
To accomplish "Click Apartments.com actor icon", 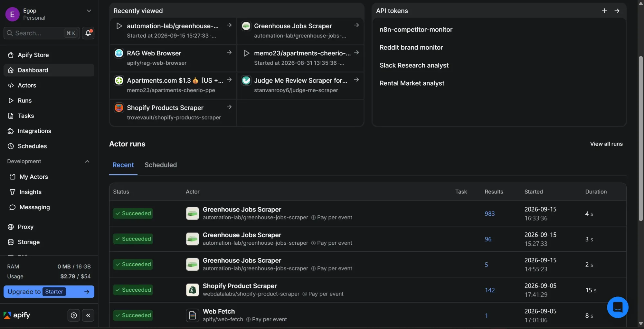I will point(119,80).
